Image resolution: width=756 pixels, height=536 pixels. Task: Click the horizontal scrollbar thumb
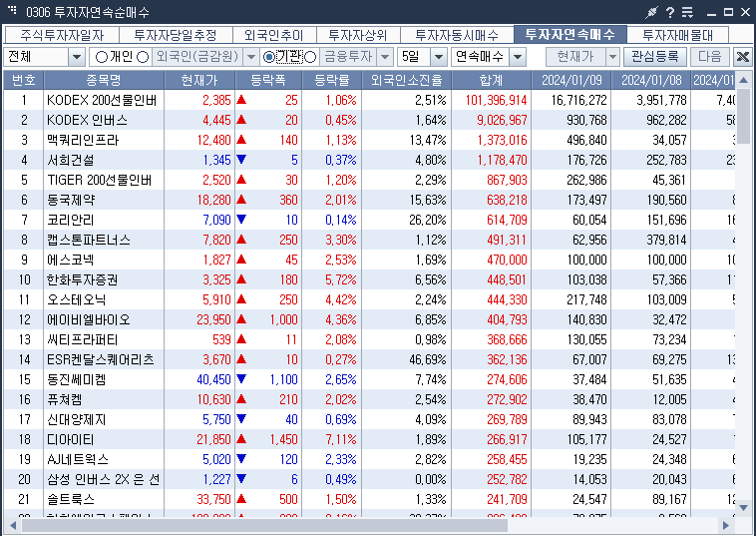tap(264, 525)
